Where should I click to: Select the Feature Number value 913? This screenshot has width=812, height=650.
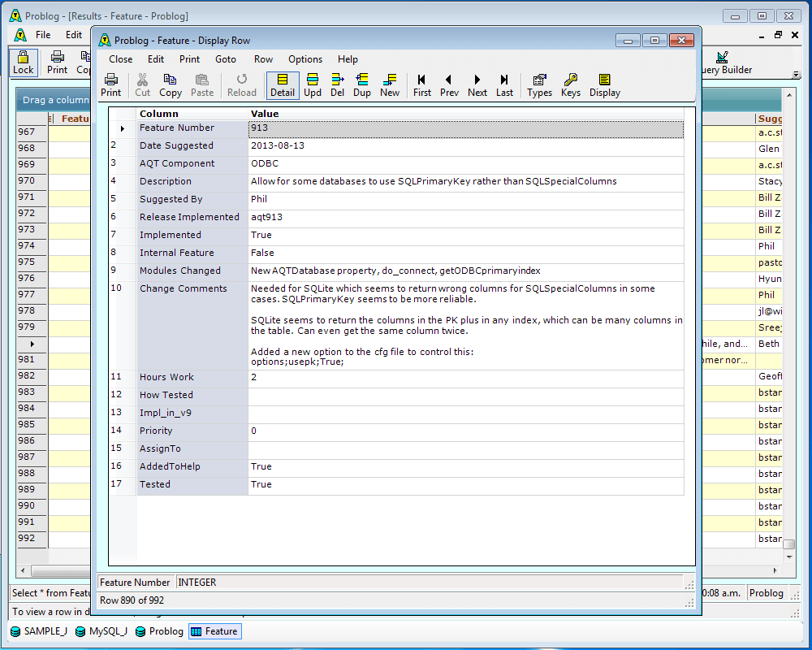(x=465, y=128)
